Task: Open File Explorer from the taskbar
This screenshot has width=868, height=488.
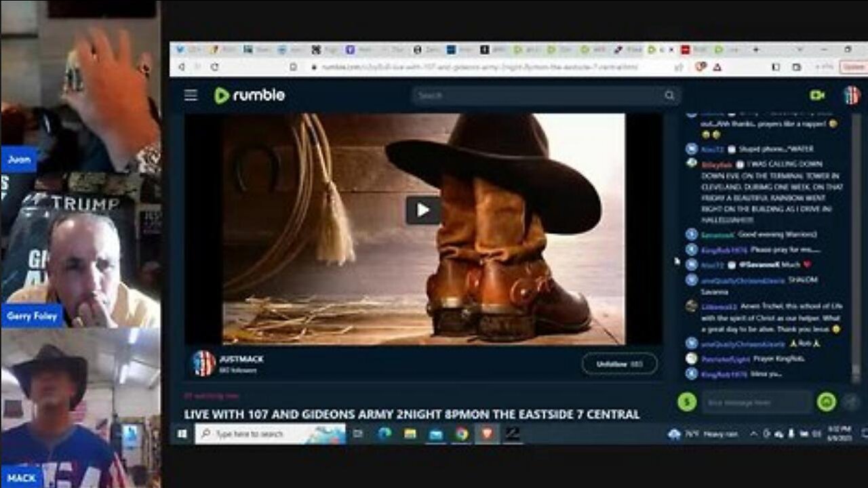Action: coord(410,434)
